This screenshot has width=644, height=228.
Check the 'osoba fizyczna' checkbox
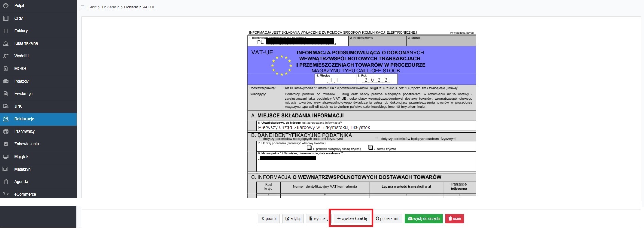point(370,148)
